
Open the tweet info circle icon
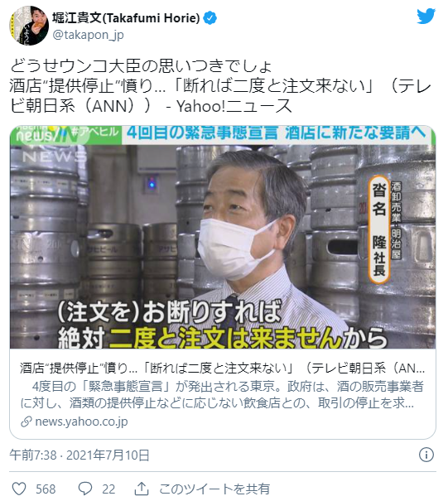coord(426,455)
